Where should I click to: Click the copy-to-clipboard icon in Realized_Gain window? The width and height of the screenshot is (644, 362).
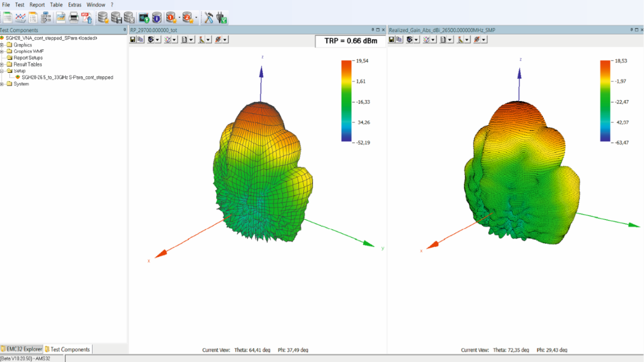[399, 39]
